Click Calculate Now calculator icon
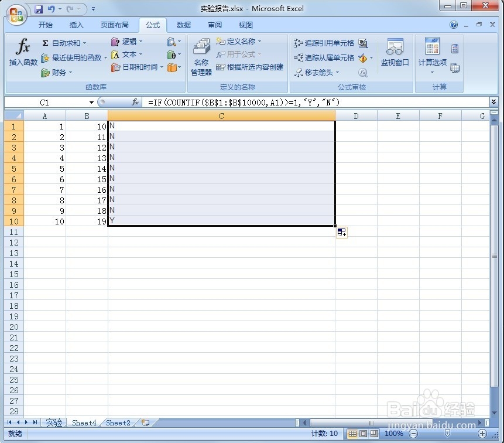The height and width of the screenshot is (443, 504). coord(455,49)
